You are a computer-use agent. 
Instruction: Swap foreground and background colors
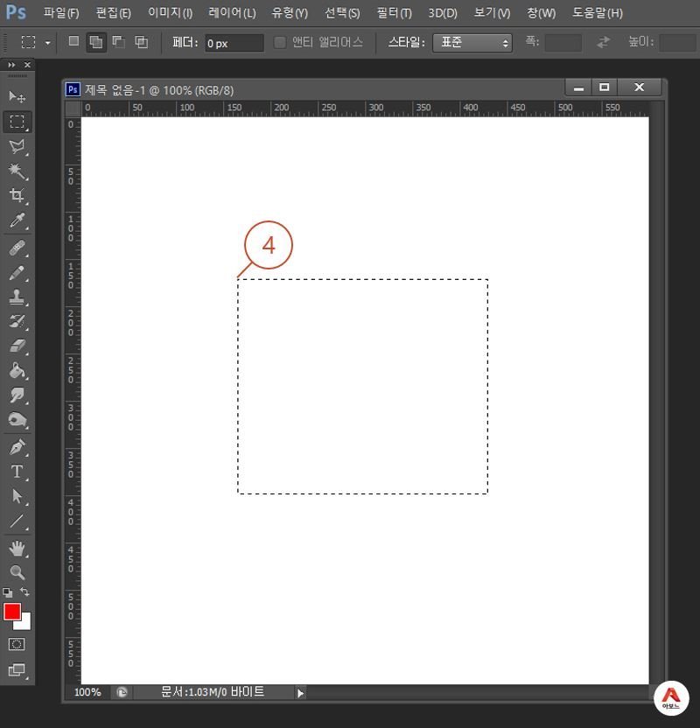(x=24, y=592)
